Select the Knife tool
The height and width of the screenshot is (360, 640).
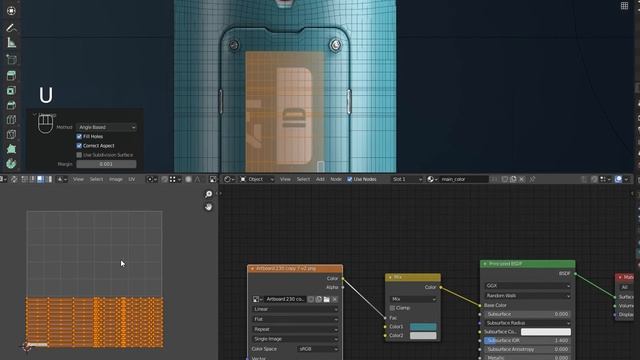point(11,135)
